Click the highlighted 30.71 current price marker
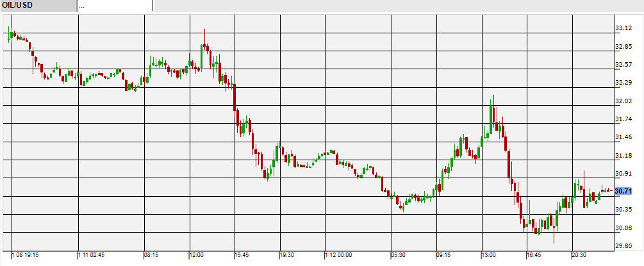Screen dimensions: 644x266 click(x=624, y=191)
